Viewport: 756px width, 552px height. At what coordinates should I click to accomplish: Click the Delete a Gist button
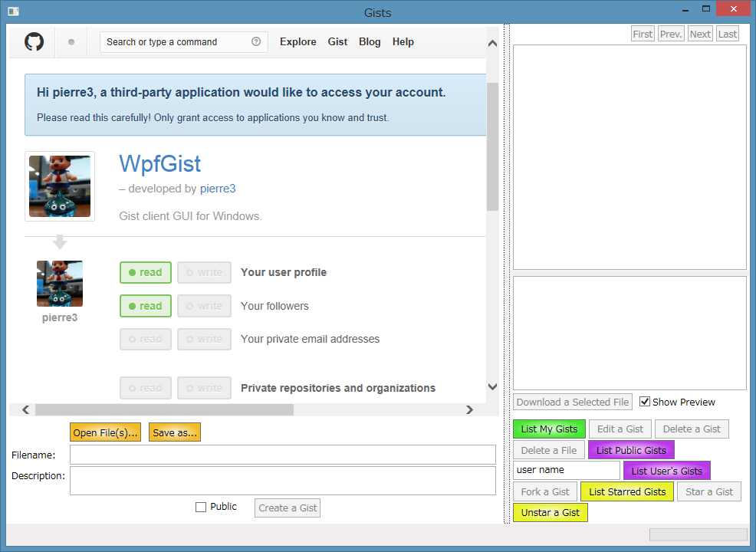(692, 429)
